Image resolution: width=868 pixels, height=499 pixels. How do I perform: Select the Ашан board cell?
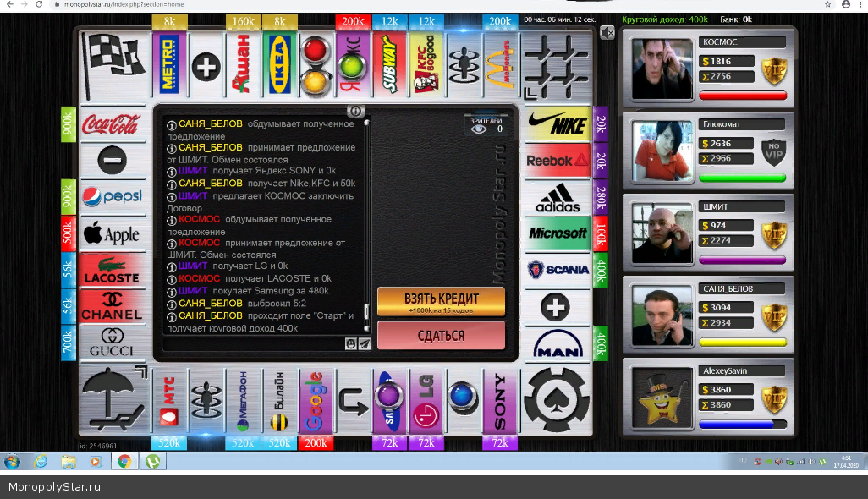coord(243,65)
